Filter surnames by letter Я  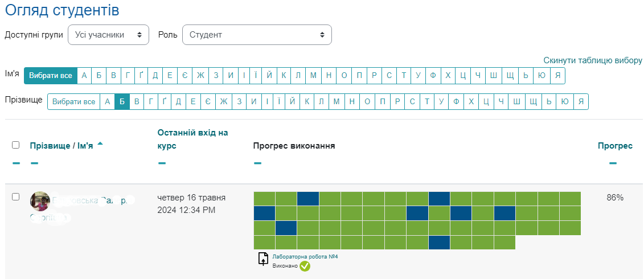pyautogui.click(x=581, y=102)
